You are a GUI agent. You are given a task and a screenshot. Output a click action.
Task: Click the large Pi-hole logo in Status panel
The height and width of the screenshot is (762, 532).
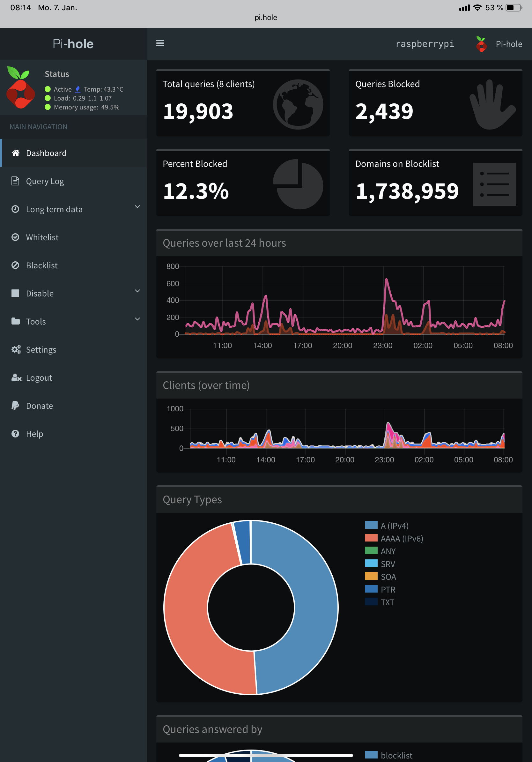(20, 88)
